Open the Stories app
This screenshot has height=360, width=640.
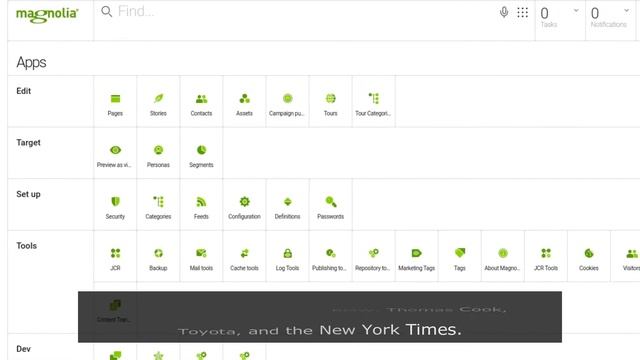(158, 102)
